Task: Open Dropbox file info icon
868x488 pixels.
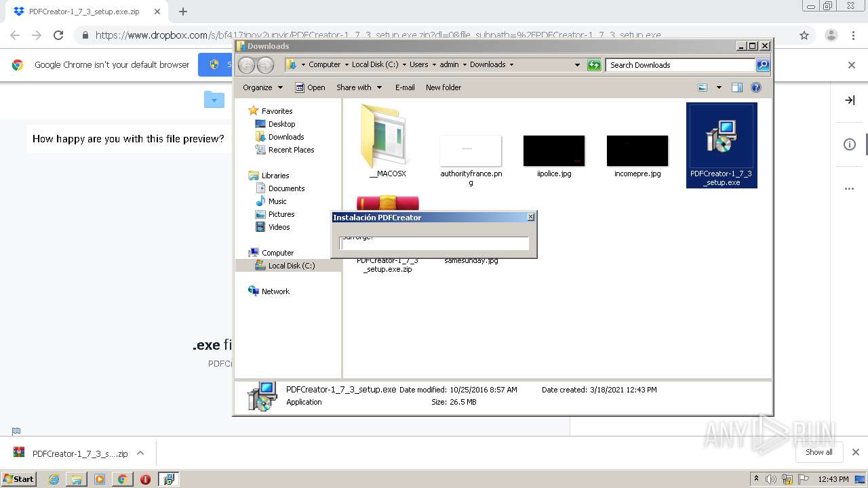Action: coord(850,144)
